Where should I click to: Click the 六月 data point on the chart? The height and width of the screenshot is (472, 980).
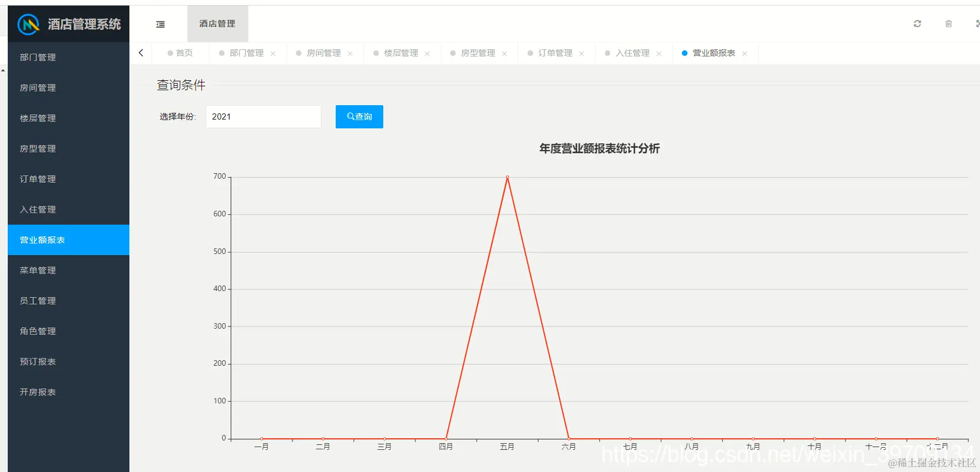click(569, 439)
